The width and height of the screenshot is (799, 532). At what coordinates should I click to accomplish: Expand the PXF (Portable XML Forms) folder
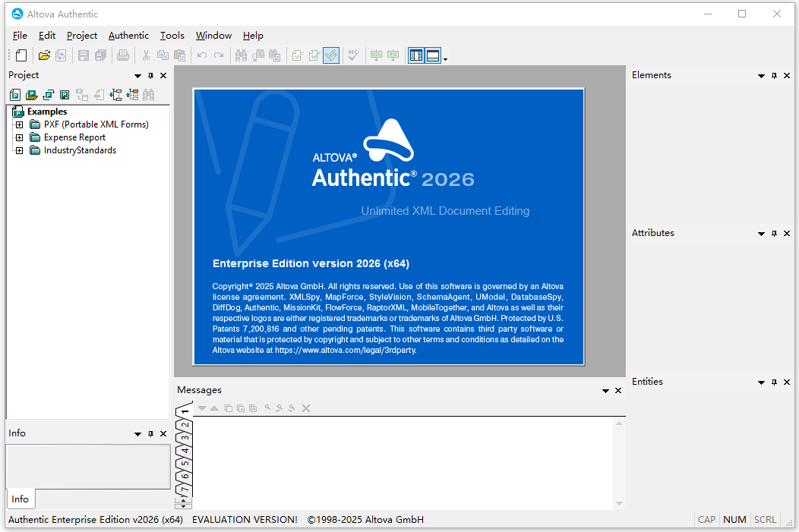click(19, 124)
